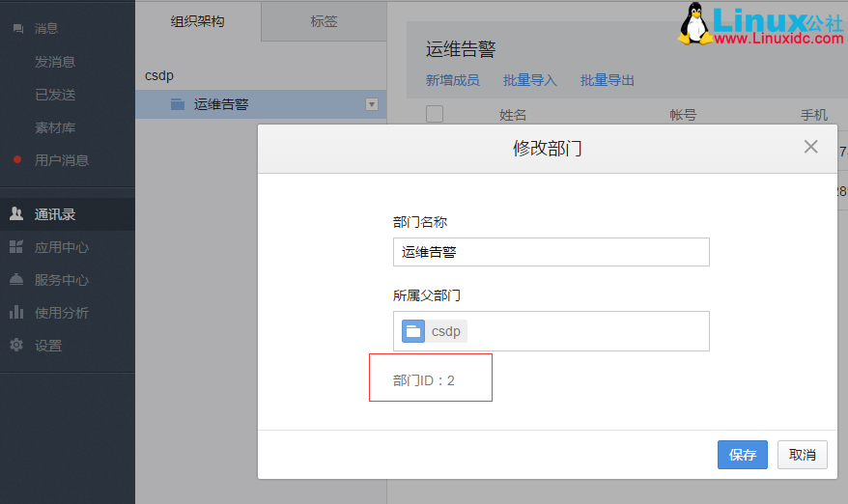This screenshot has height=504, width=848.
Task: Click the 手机 column header
Action: click(814, 115)
